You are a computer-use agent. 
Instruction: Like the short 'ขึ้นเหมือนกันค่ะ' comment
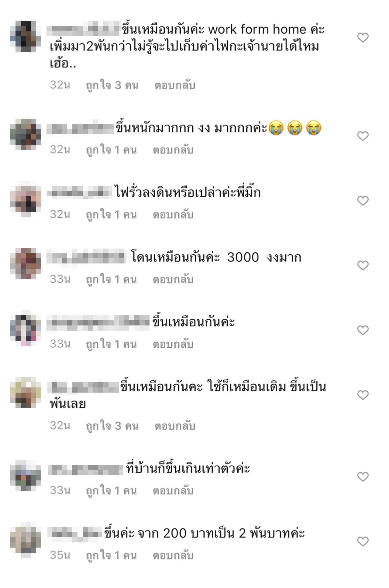363,330
